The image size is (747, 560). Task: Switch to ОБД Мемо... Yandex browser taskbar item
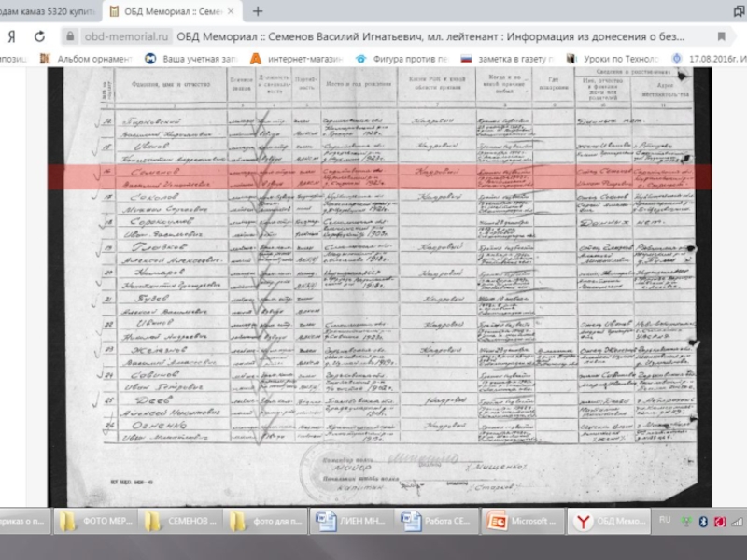(609, 521)
